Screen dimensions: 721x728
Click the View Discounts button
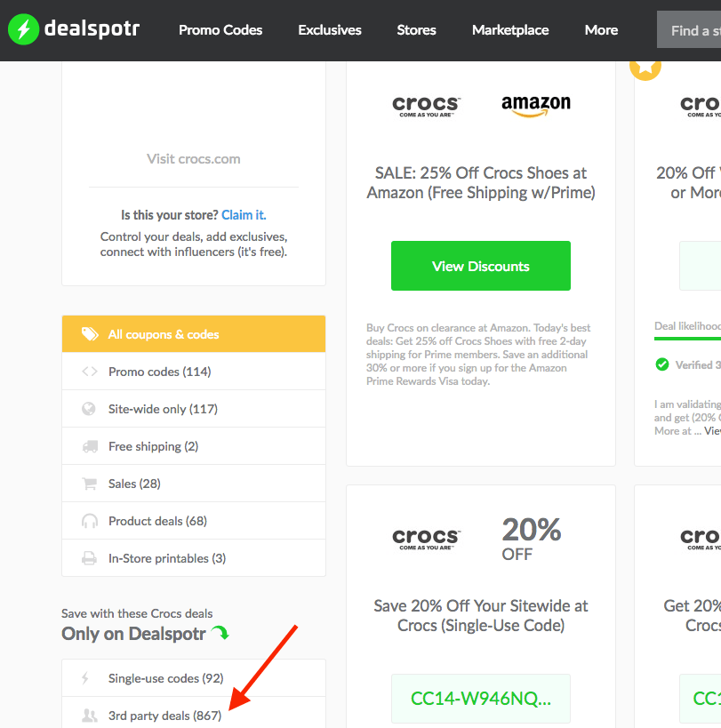click(480, 266)
